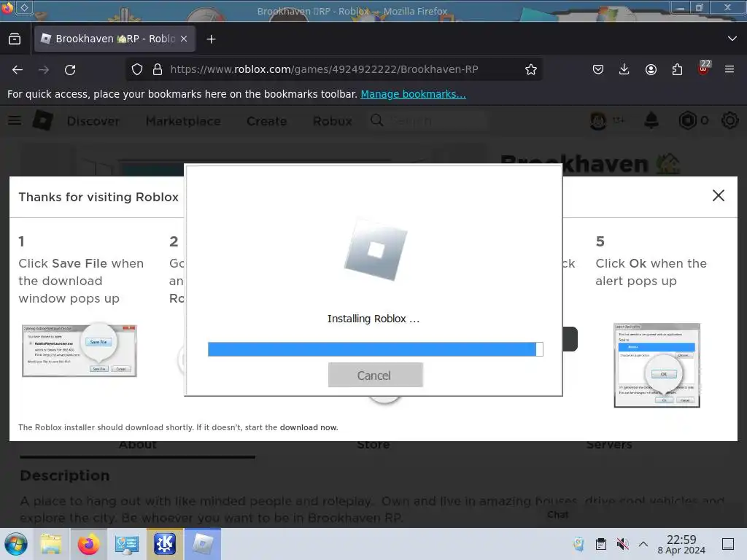Viewport: 747px width, 560px height.
Task: Cancel the Roblox installation
Action: click(x=375, y=376)
